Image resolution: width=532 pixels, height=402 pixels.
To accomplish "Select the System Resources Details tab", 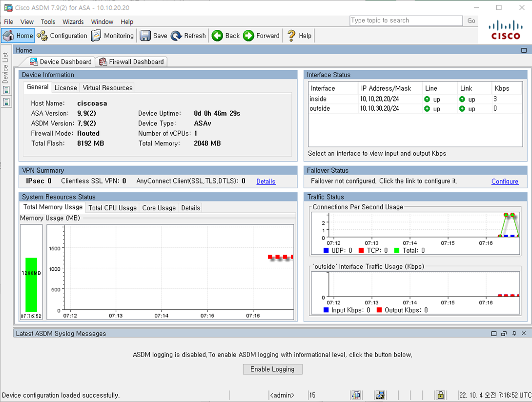I will 190,208.
